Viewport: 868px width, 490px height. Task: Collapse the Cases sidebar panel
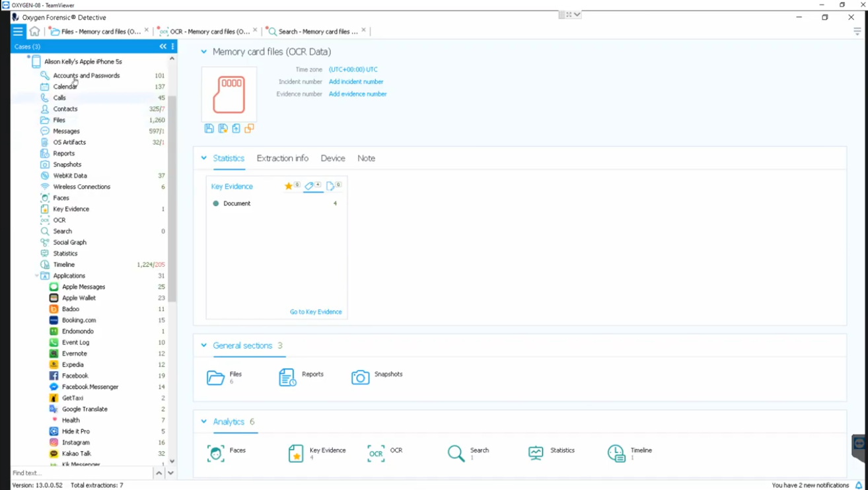pos(163,47)
